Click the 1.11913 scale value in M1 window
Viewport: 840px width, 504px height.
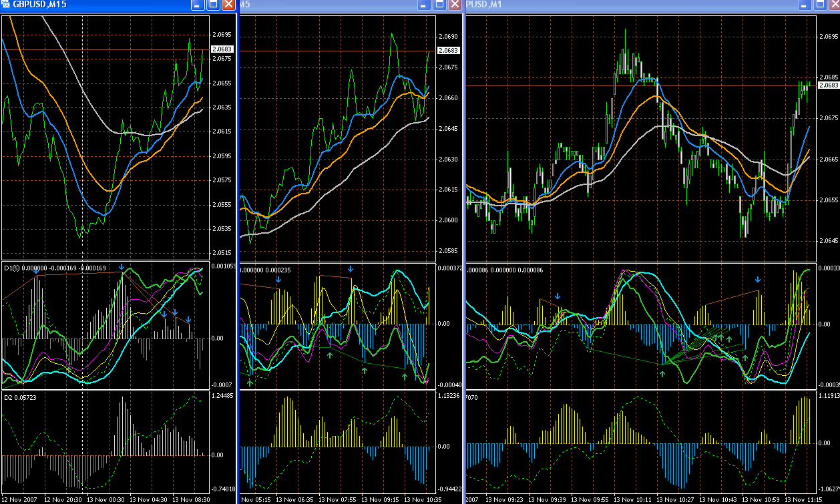[829, 395]
